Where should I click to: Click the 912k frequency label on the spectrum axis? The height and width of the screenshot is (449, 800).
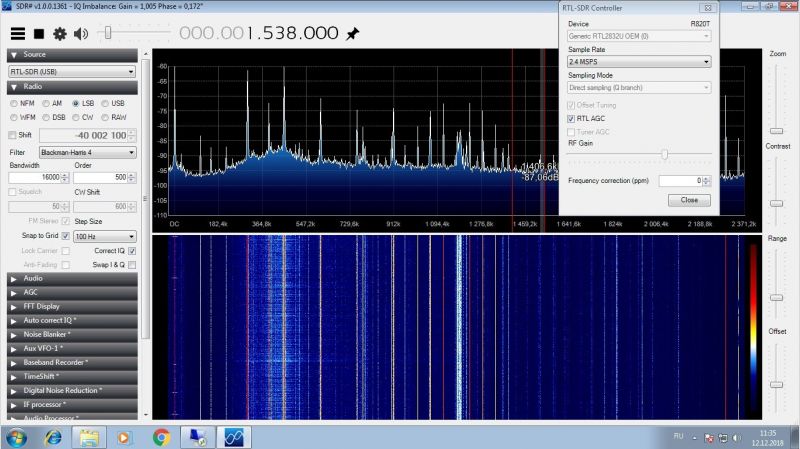[x=393, y=224]
